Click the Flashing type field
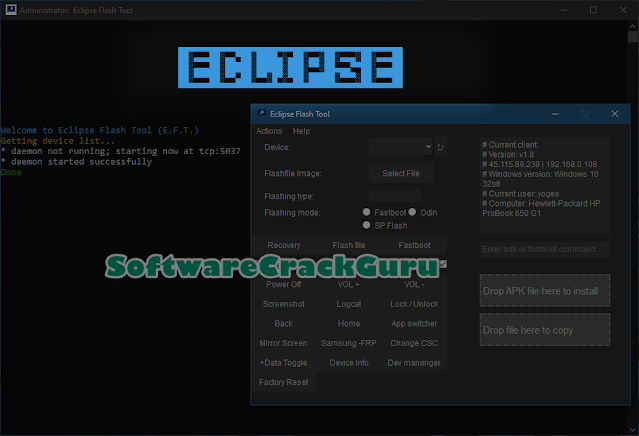639x436 pixels. [x=395, y=196]
